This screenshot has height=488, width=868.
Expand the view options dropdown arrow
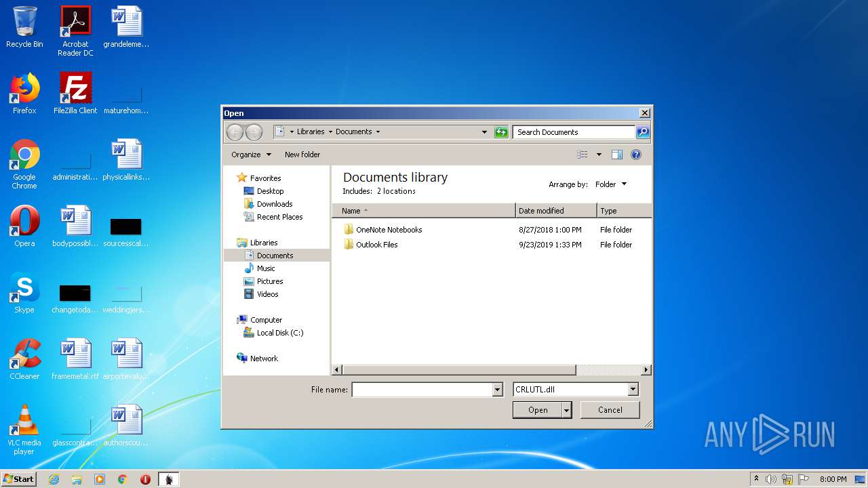pyautogui.click(x=599, y=155)
